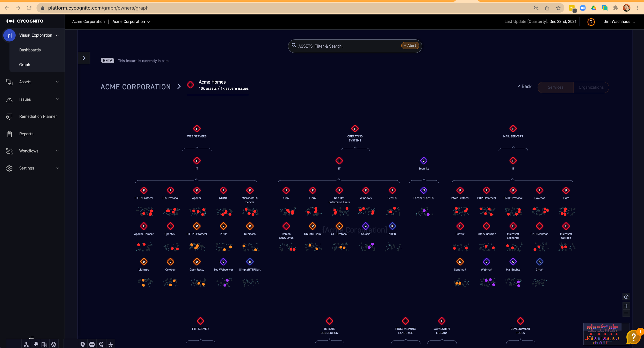Open the Reports menu item
Viewport: 644px width, 348px height.
26,134
